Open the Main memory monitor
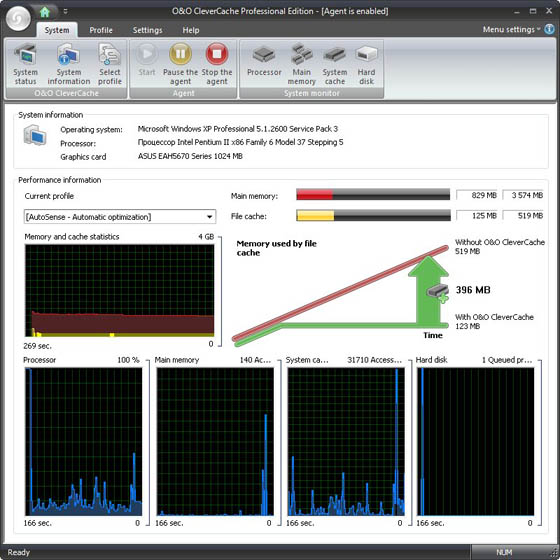560x560 pixels. point(302,64)
